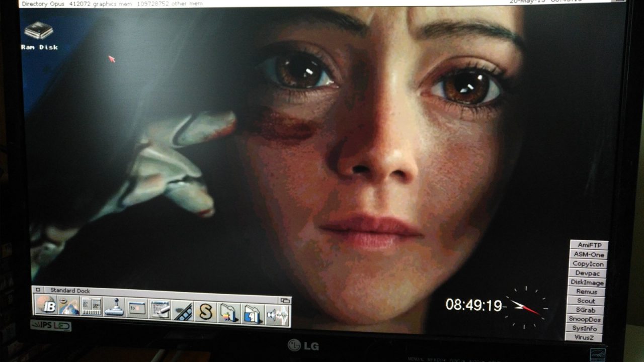Screen dimensions: 644x362
Task: Click the Standard Dock title bar
Action: coord(161,295)
